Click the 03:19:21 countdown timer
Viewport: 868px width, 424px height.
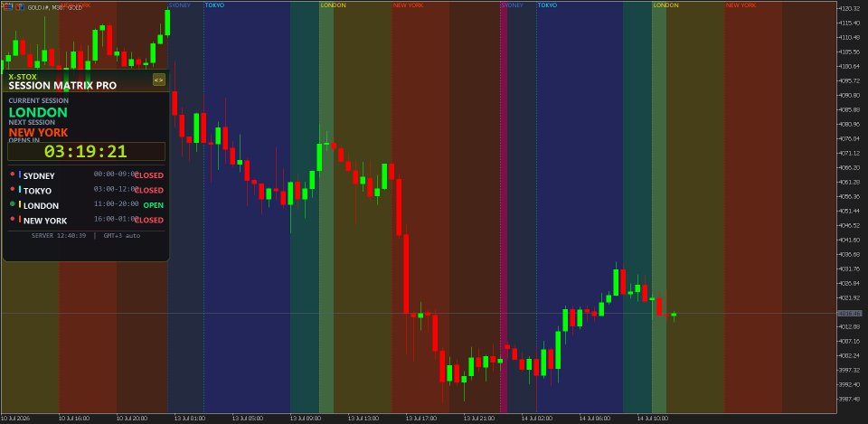click(x=86, y=151)
